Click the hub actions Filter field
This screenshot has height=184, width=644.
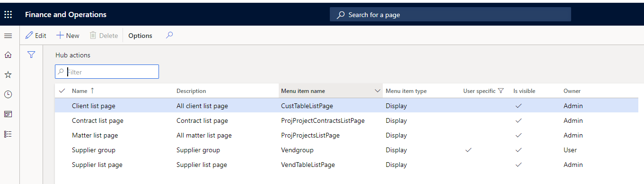coord(107,72)
